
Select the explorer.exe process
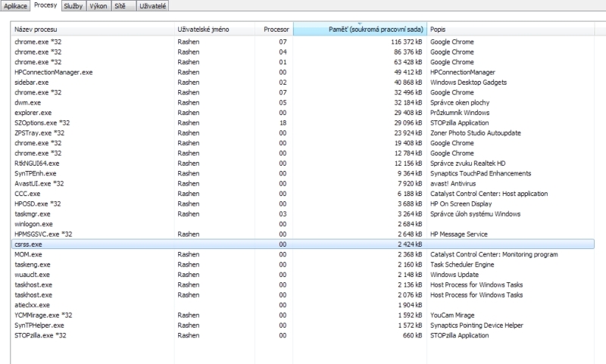(x=32, y=111)
